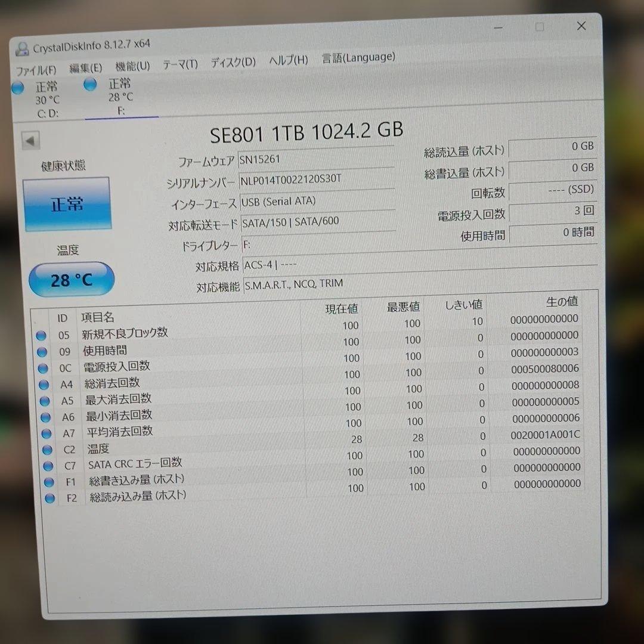This screenshot has height=644, width=644.
Task: Click the CrystalDiskInfo application icon in the title bar
Action: (22, 48)
